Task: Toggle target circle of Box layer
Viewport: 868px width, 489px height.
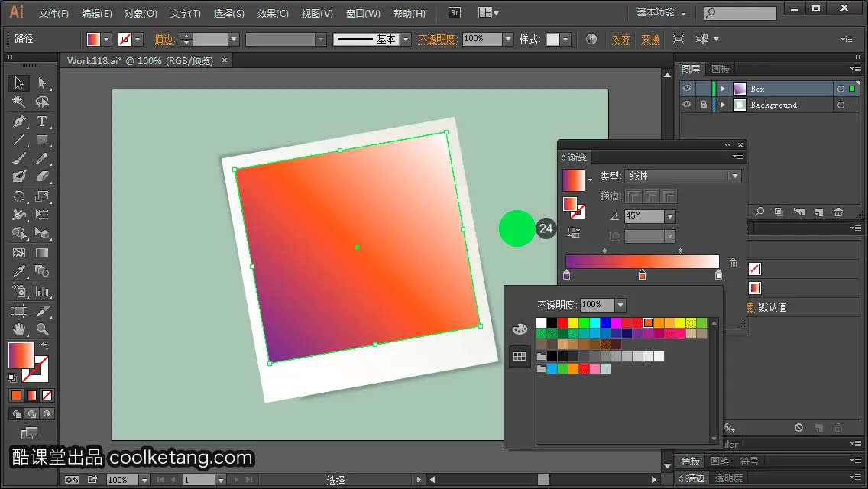Action: [840, 89]
